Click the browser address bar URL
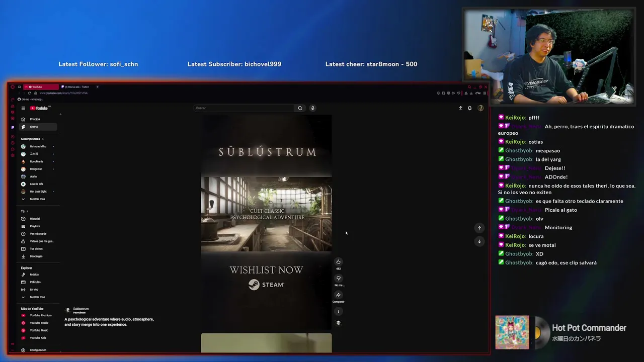This screenshot has height=362, width=644. click(x=63, y=93)
